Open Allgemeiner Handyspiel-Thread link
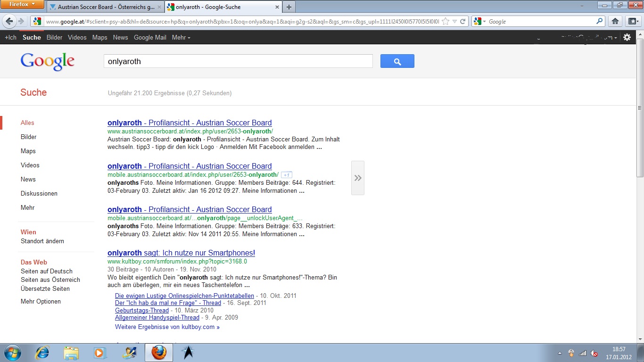This screenshot has height=362, width=644. (x=157, y=317)
